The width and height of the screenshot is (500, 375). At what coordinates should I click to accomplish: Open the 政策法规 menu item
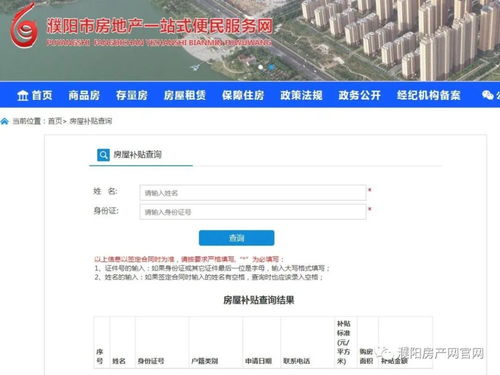(301, 96)
